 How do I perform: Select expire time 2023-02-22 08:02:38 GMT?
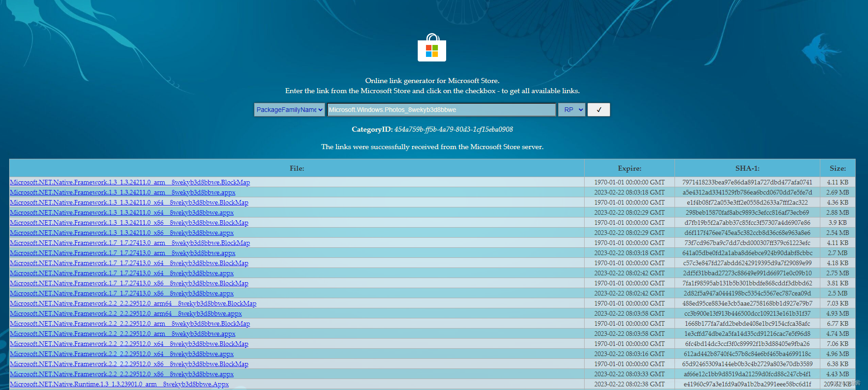(x=630, y=384)
